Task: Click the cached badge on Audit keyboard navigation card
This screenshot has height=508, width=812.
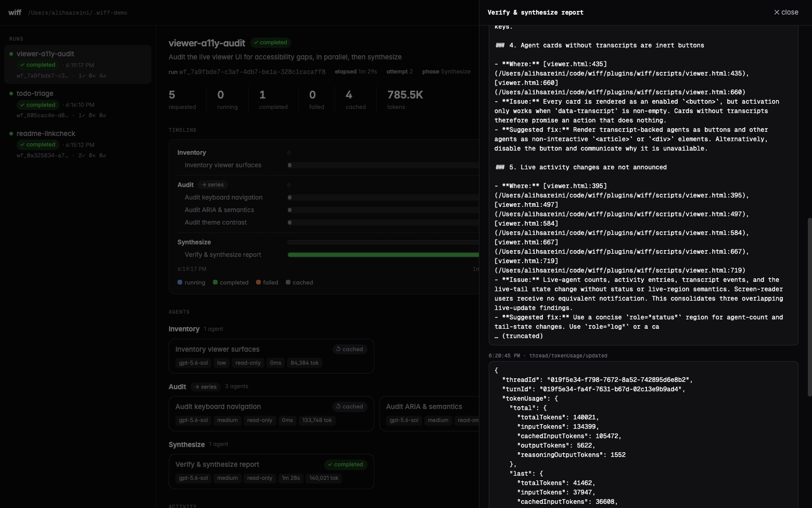Action: coord(350,406)
